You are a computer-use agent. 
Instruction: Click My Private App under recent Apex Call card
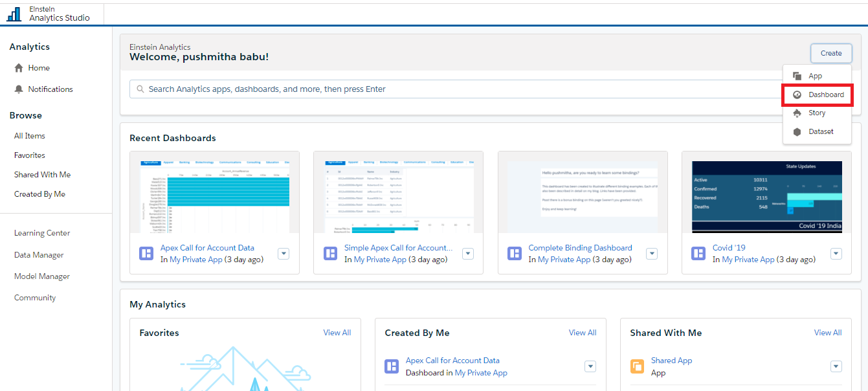(x=196, y=260)
